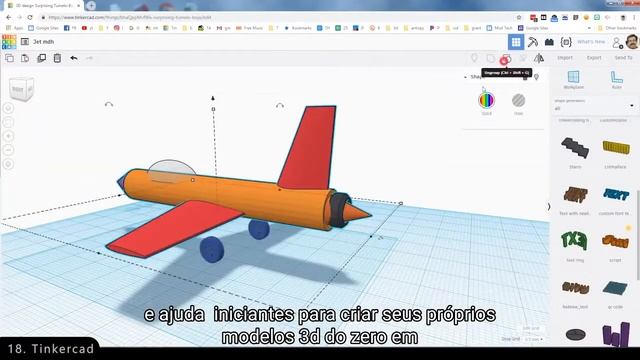Click the Tinkercad URL address bar
Viewport: 640px width, 360px height.
[x=278, y=18]
